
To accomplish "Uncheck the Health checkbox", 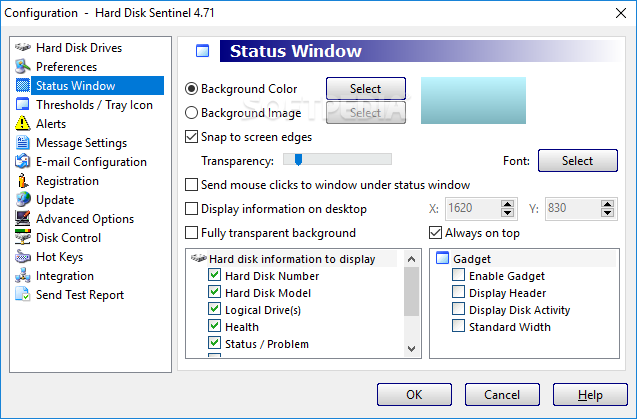I will tap(214, 326).
